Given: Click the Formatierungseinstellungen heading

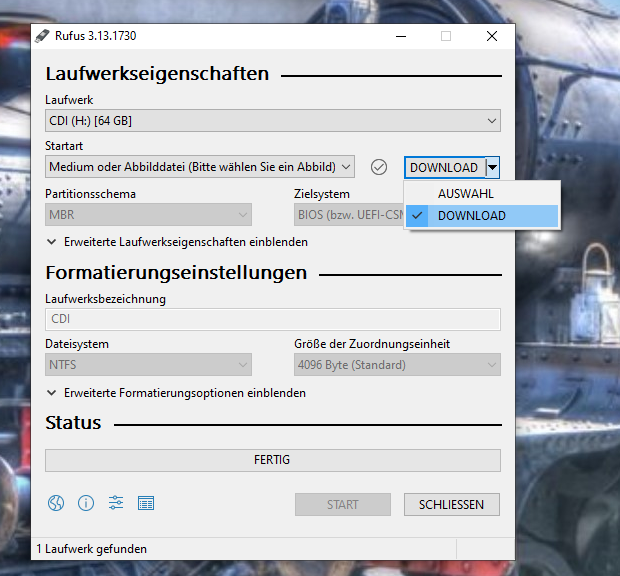Looking at the screenshot, I should 176,273.
